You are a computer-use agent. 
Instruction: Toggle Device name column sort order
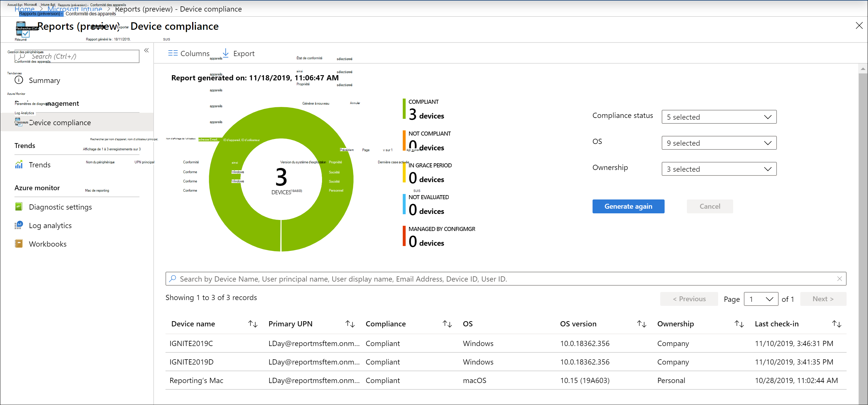[251, 324]
